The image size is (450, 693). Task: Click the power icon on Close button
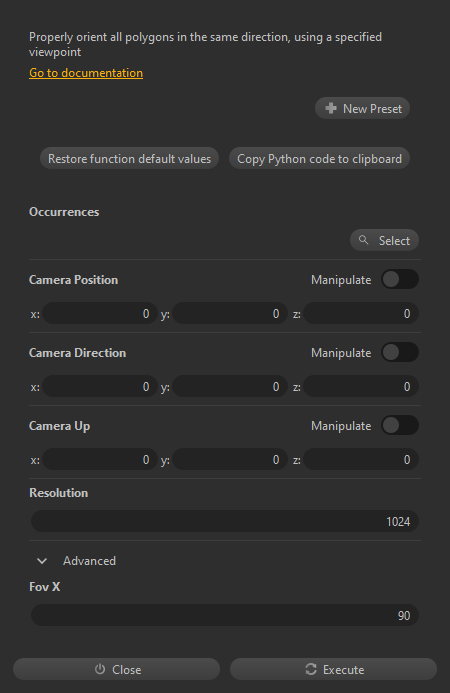100,669
